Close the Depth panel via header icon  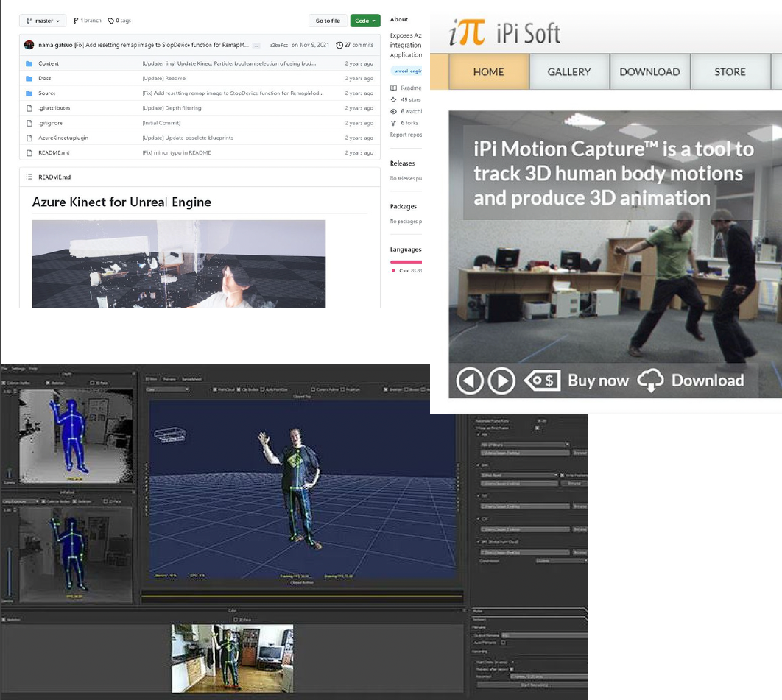134,374
